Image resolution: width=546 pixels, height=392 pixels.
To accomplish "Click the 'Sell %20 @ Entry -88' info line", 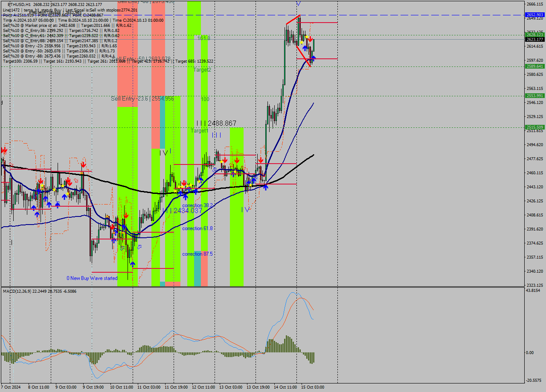I will coord(59,56).
